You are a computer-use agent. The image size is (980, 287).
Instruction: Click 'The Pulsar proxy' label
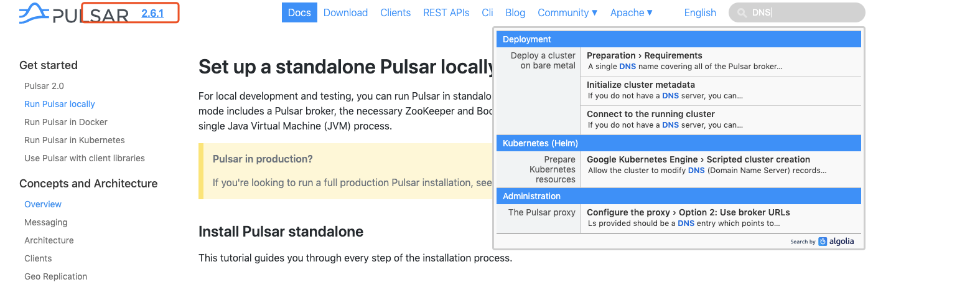(541, 212)
